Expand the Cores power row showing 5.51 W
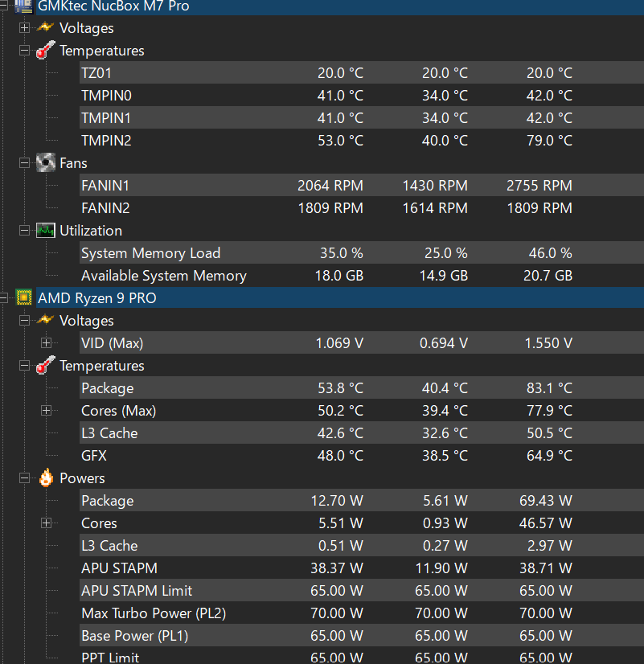 [46, 523]
